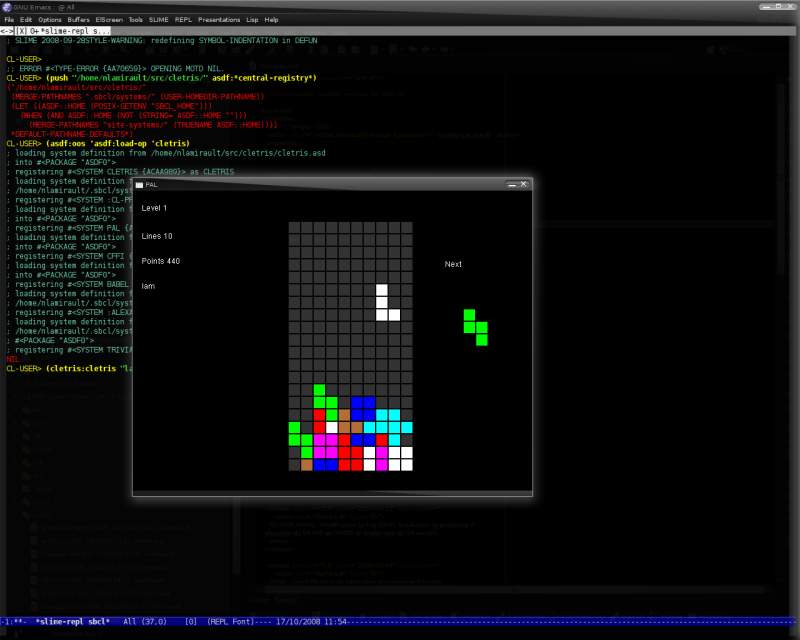Click the "Level 1" label in PAL window

154,208
